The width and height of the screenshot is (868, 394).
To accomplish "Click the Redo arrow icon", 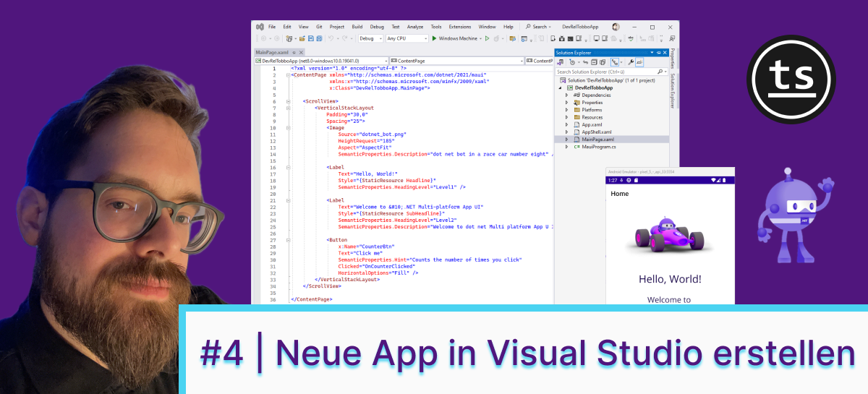I will click(344, 38).
